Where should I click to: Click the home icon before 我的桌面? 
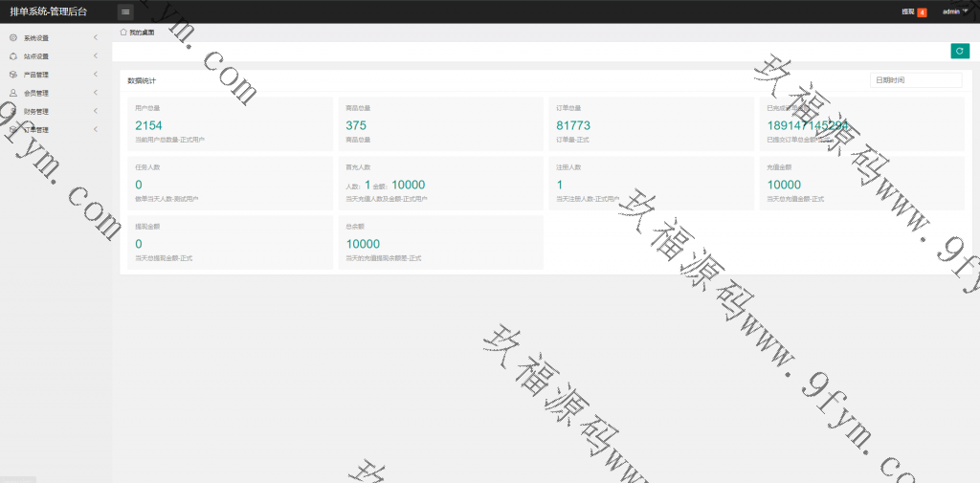pos(123,32)
